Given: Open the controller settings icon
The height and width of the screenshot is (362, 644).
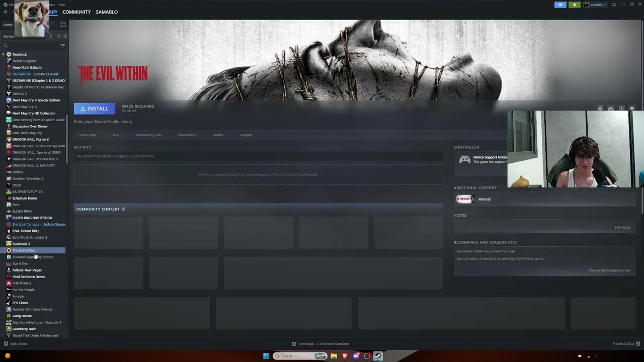Looking at the screenshot, I should (x=611, y=109).
